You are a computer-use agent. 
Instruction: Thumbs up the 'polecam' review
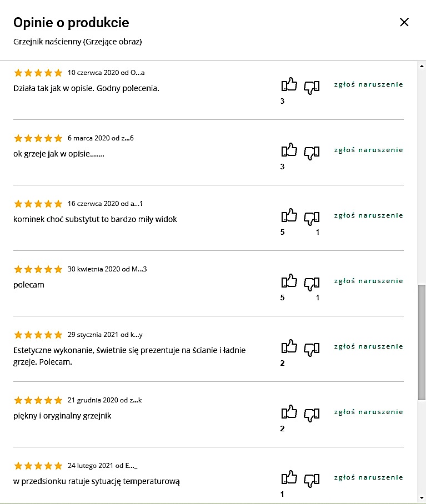point(289,281)
